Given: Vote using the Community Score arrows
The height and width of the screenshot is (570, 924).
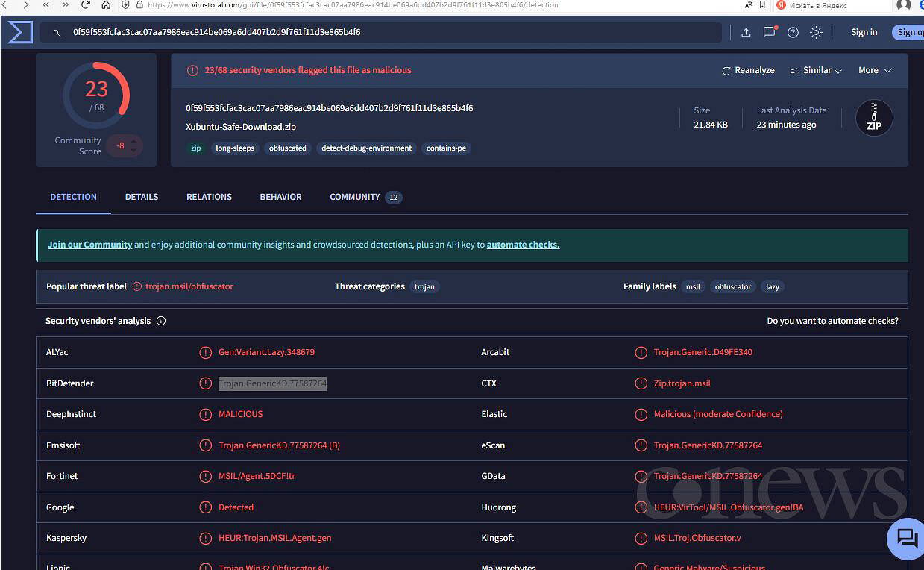Looking at the screenshot, I should point(134,145).
